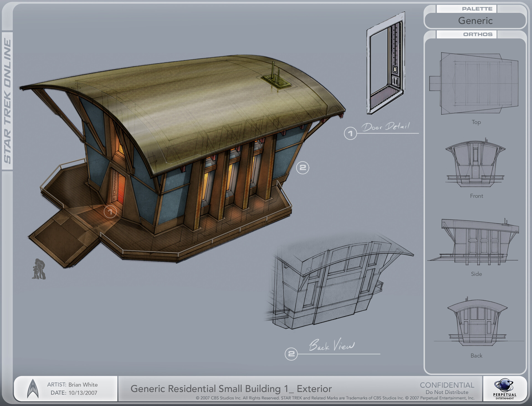Viewport: 532px width, 406px height.
Task: Click the human scale silhouette figure
Action: (x=39, y=269)
